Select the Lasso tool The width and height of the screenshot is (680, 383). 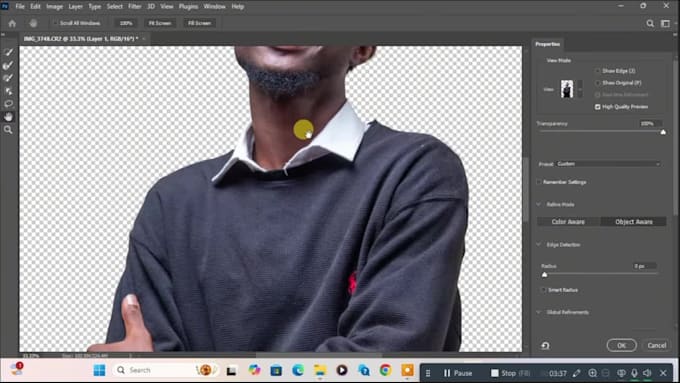tap(8, 104)
